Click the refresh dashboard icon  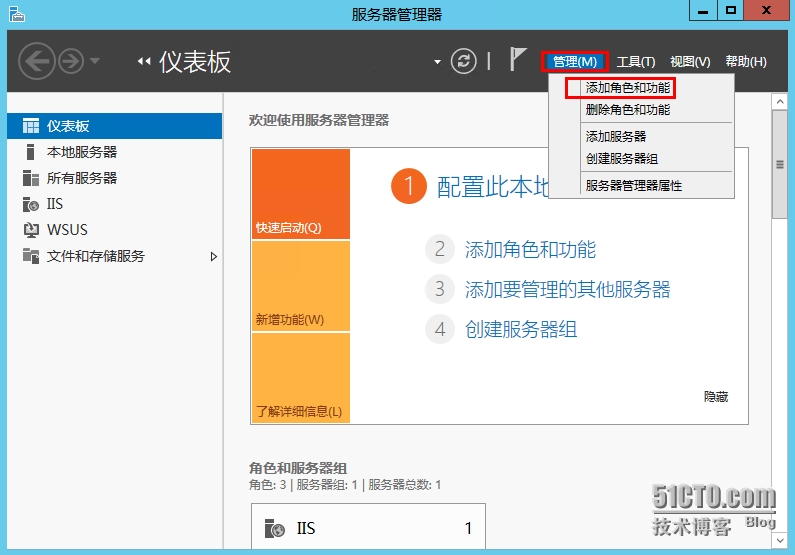(x=463, y=61)
